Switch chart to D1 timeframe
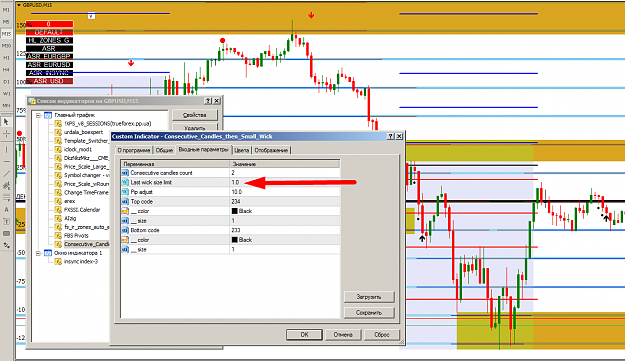 [6, 82]
